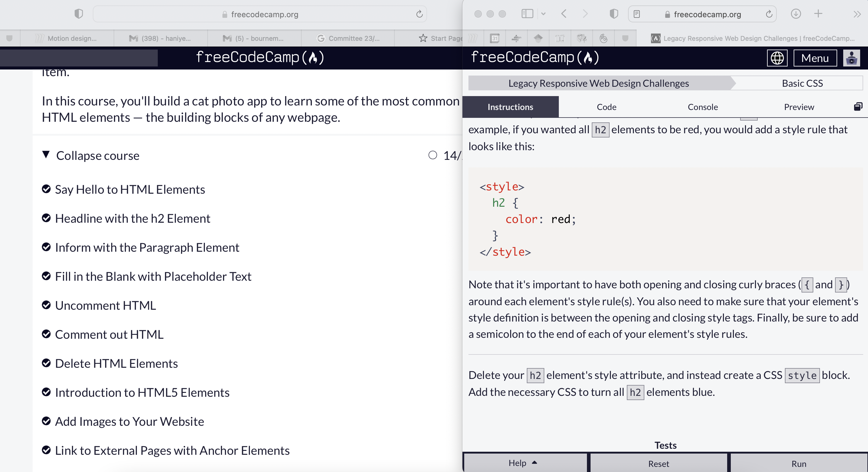This screenshot has height=472, width=868.
Task: Toggle the Safari sidebar button in right window
Action: point(527,14)
